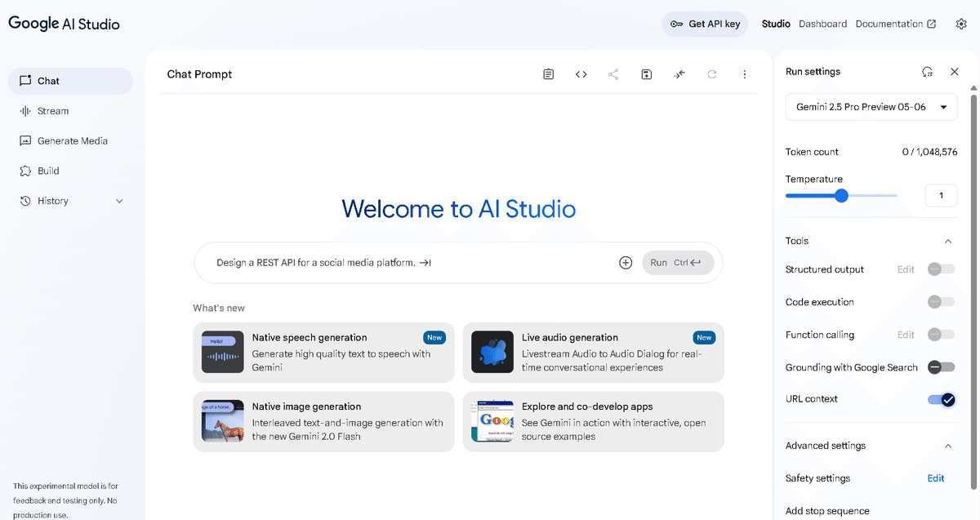This screenshot has height=520, width=980.
Task: Turn on Code execution
Action: (940, 301)
